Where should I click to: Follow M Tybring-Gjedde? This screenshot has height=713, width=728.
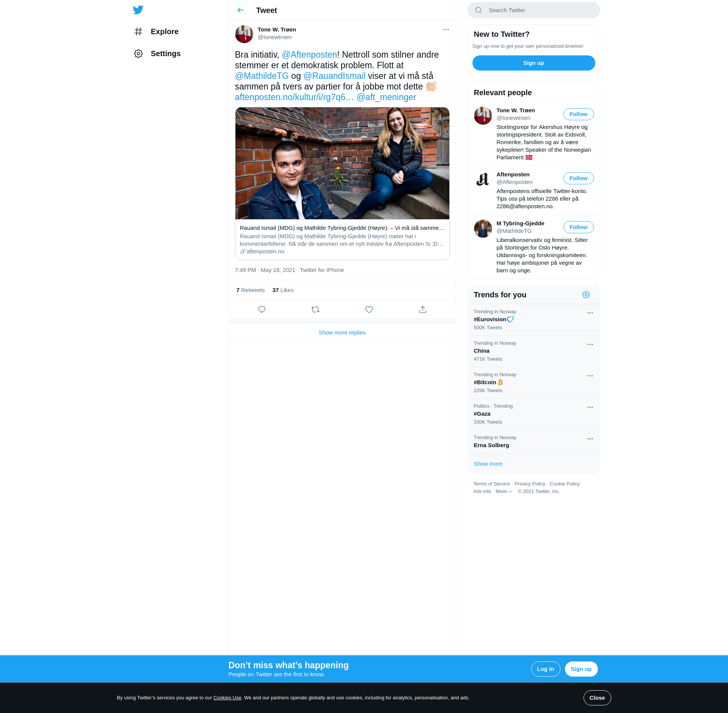click(x=578, y=227)
